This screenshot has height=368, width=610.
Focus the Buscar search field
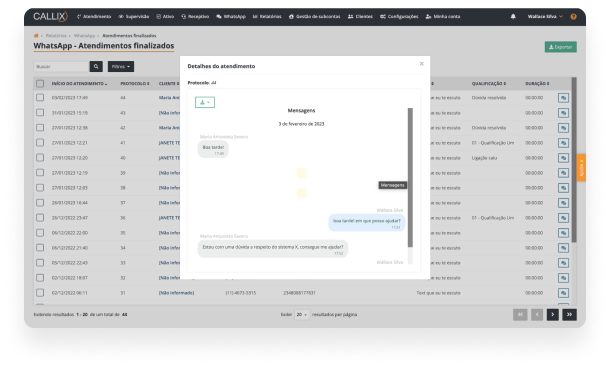(x=61, y=67)
